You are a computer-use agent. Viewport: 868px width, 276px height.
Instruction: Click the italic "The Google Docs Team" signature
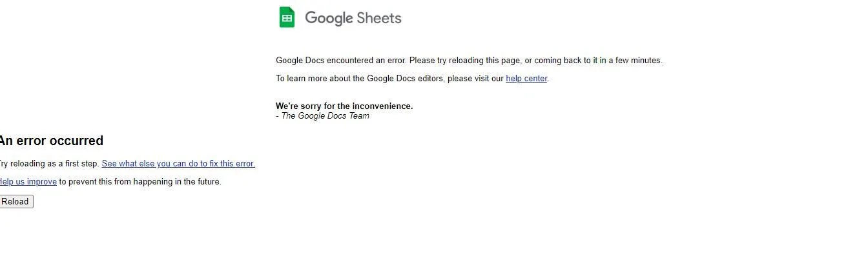point(325,116)
